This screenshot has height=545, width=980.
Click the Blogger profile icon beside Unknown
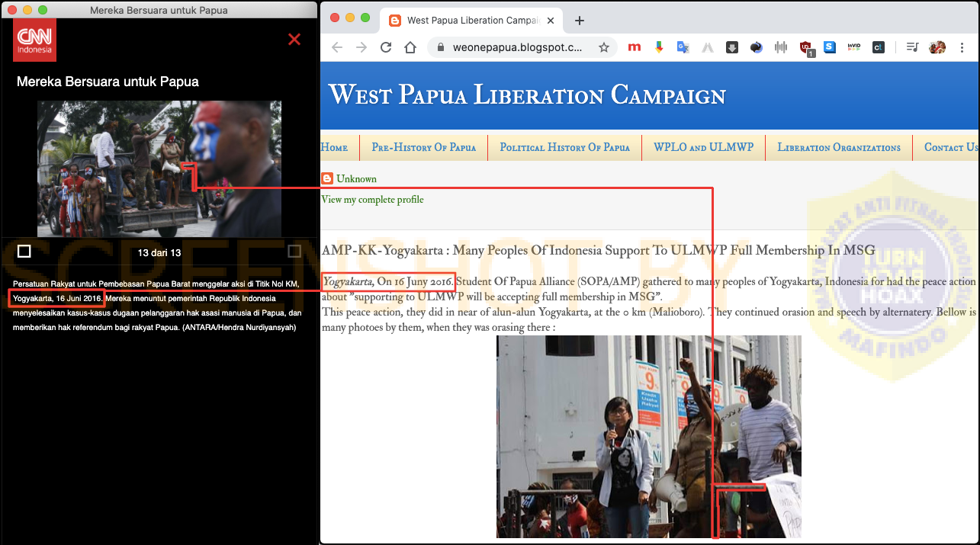pos(327,178)
